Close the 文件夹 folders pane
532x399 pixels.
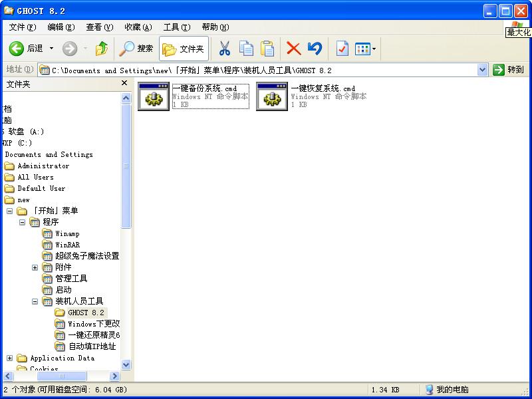tap(124, 83)
